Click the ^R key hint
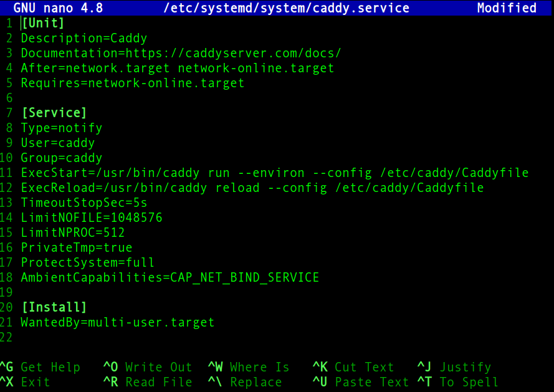Screen dimensions: 554x392 pos(110,382)
